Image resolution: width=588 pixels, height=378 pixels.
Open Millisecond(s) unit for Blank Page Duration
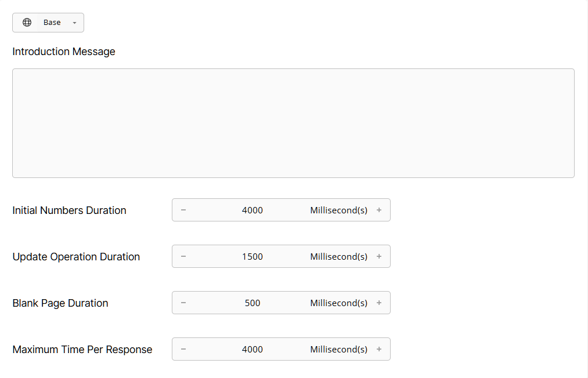[x=338, y=303]
